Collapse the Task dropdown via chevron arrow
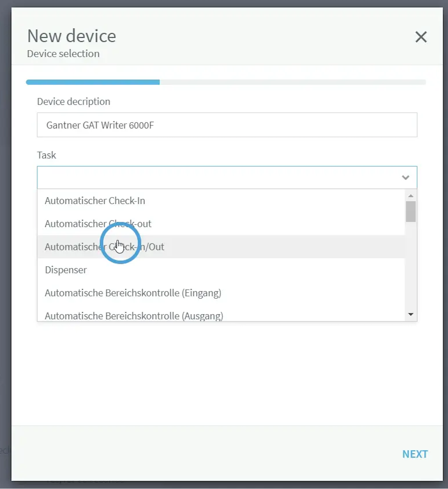The image size is (448, 489). point(405,178)
